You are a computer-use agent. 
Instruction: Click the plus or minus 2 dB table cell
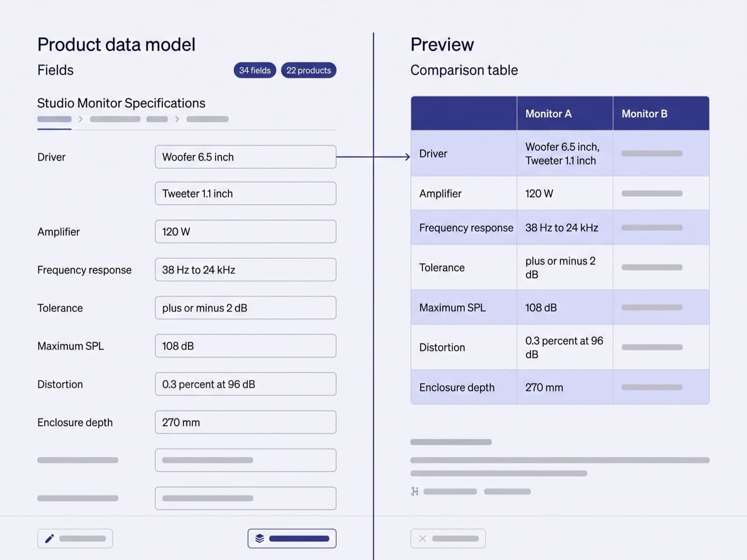(x=565, y=268)
